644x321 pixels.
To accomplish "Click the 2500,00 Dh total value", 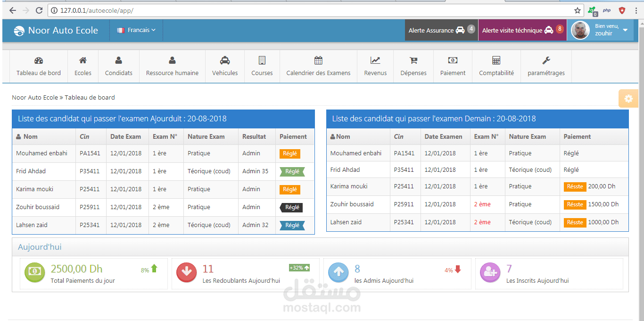I will pos(76,269).
